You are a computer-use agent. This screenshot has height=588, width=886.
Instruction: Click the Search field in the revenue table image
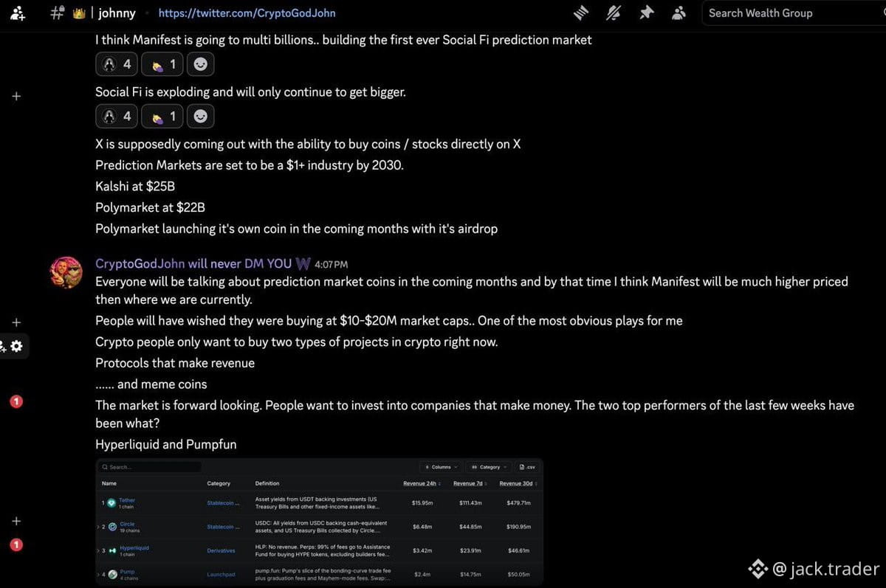click(150, 467)
